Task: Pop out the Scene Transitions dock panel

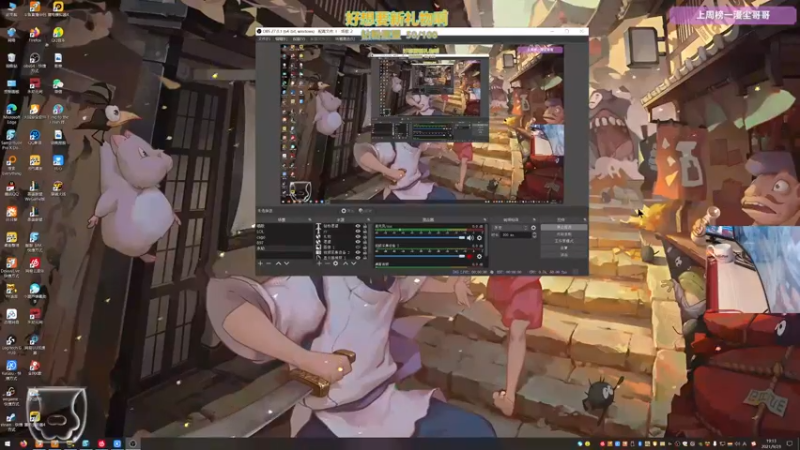Action: [534, 219]
